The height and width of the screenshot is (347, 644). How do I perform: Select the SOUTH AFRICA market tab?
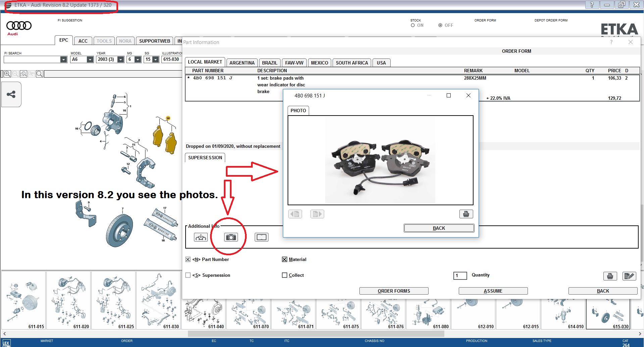(x=352, y=63)
